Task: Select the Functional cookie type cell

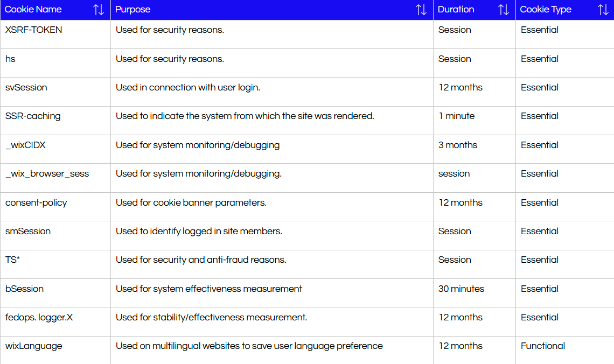Action: pos(543,346)
